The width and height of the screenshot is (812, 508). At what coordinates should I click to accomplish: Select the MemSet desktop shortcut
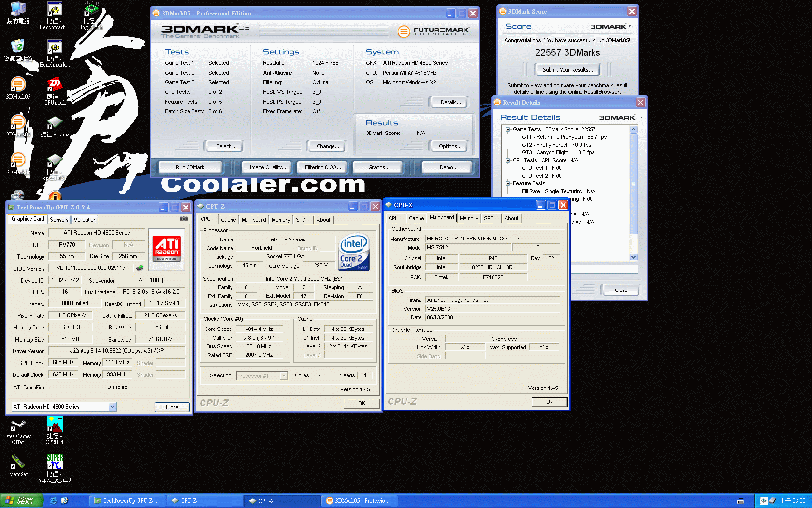click(x=18, y=465)
